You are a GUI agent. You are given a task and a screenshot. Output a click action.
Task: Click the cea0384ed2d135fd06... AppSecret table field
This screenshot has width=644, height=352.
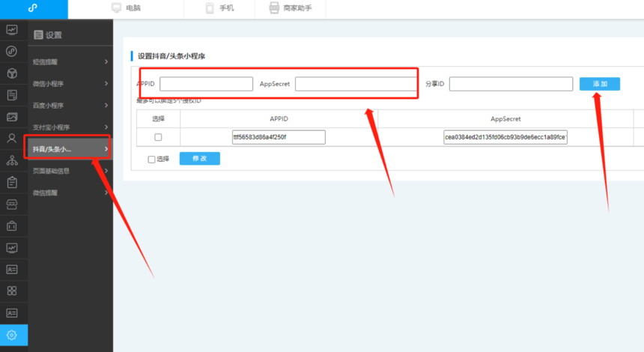[505, 137]
